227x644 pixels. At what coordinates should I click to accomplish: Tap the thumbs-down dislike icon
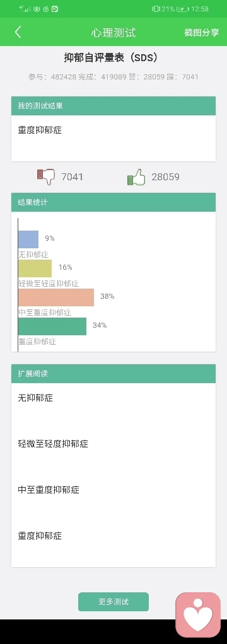point(46,177)
